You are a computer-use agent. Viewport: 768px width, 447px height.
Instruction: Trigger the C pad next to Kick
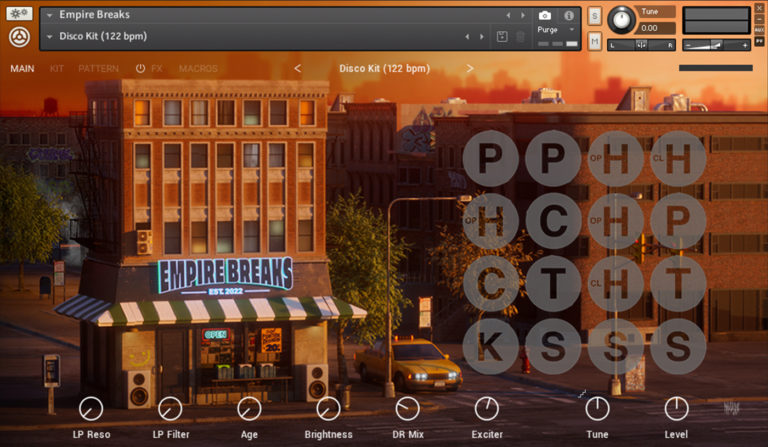click(490, 283)
